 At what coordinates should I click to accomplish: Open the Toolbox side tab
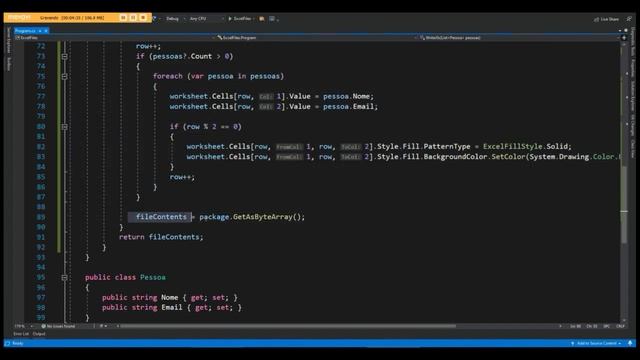(x=9, y=63)
